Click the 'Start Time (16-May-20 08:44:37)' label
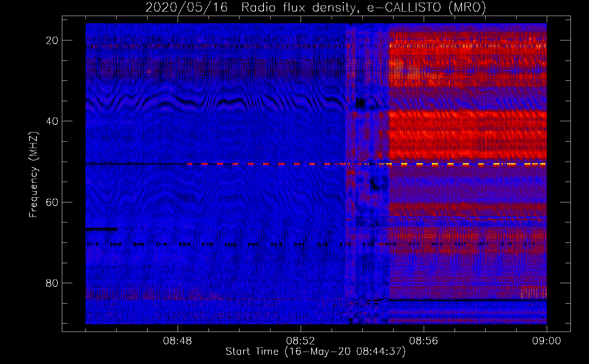 tap(316, 352)
